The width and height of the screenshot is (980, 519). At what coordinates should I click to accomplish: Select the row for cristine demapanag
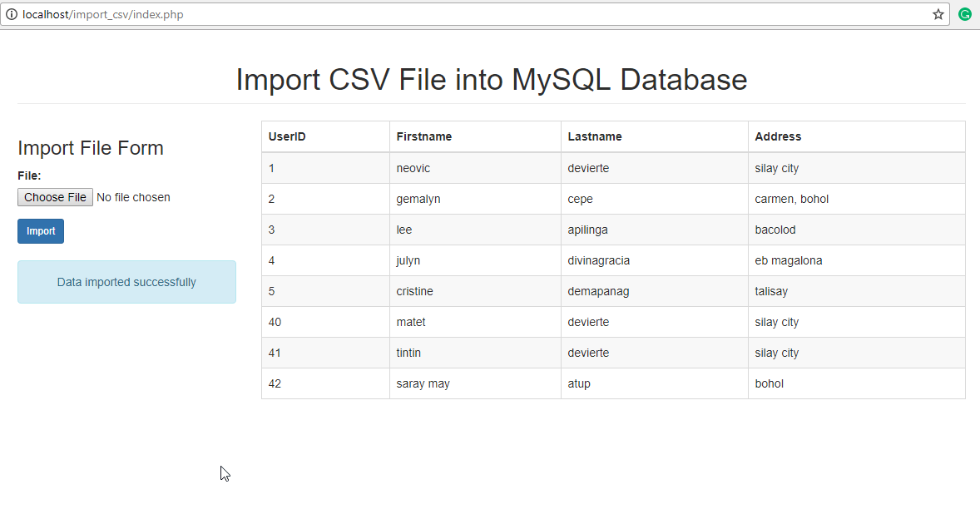pyautogui.click(x=499, y=291)
